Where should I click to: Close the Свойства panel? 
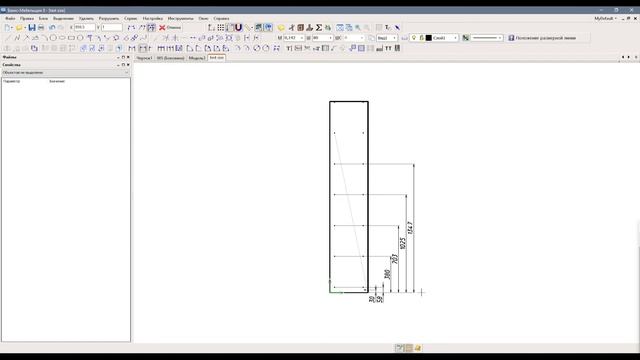(x=128, y=64)
